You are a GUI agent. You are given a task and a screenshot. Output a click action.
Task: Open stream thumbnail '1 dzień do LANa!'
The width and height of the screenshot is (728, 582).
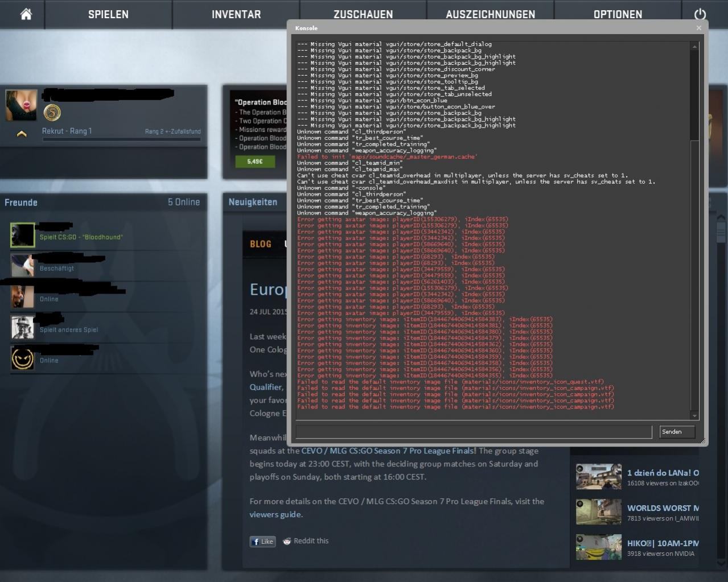coord(599,477)
